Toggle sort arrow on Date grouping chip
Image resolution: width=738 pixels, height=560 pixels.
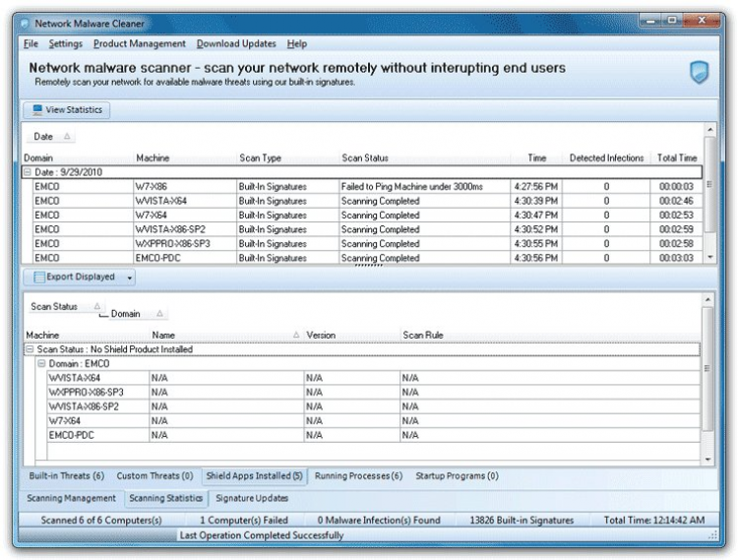click(67, 137)
